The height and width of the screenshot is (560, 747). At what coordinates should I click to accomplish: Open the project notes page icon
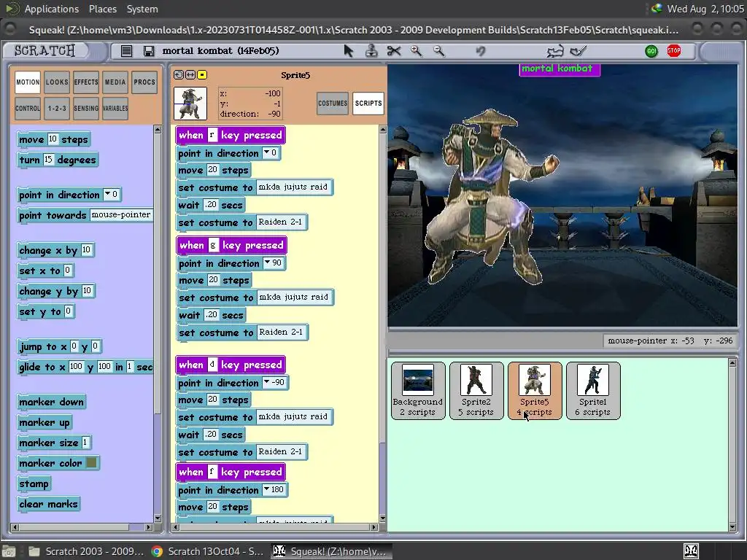126,51
